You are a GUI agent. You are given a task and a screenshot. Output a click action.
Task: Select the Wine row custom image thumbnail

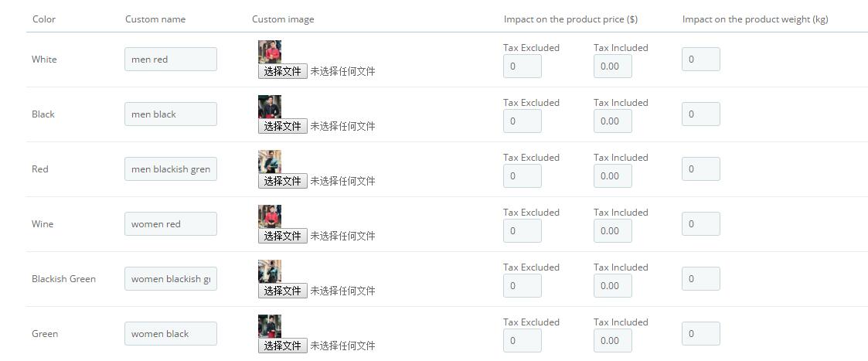(270, 216)
